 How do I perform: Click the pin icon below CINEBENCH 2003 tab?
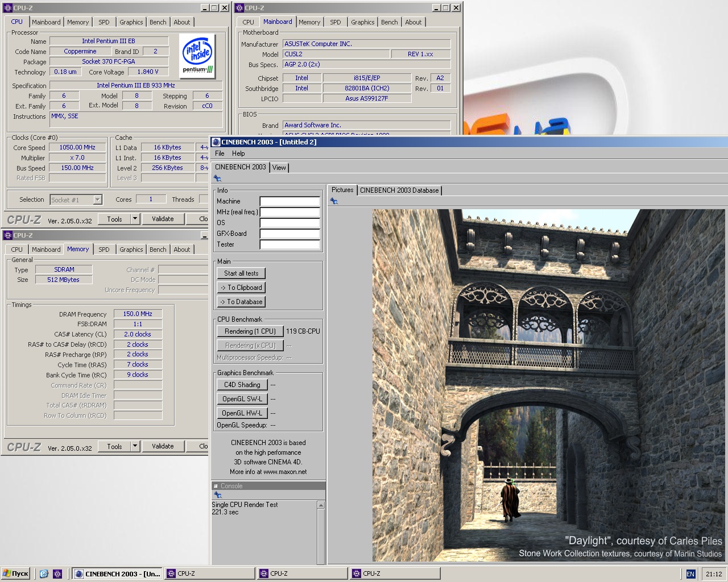tap(217, 178)
